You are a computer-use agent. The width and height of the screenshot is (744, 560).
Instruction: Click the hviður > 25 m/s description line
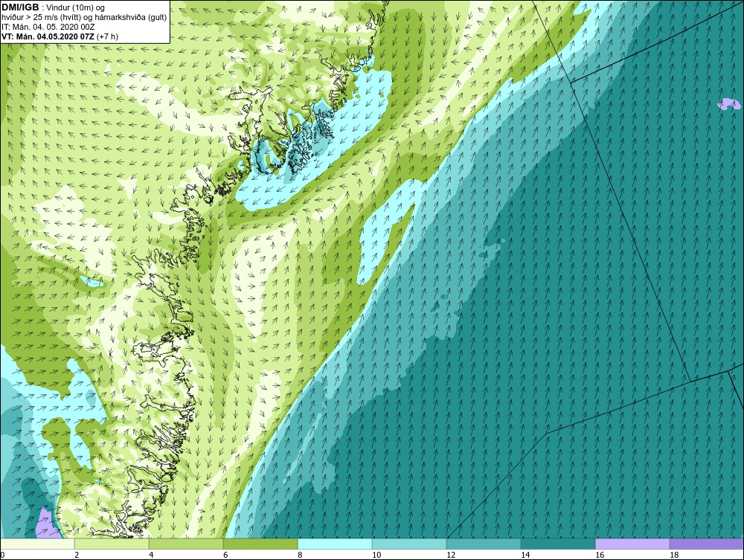[x=84, y=18]
